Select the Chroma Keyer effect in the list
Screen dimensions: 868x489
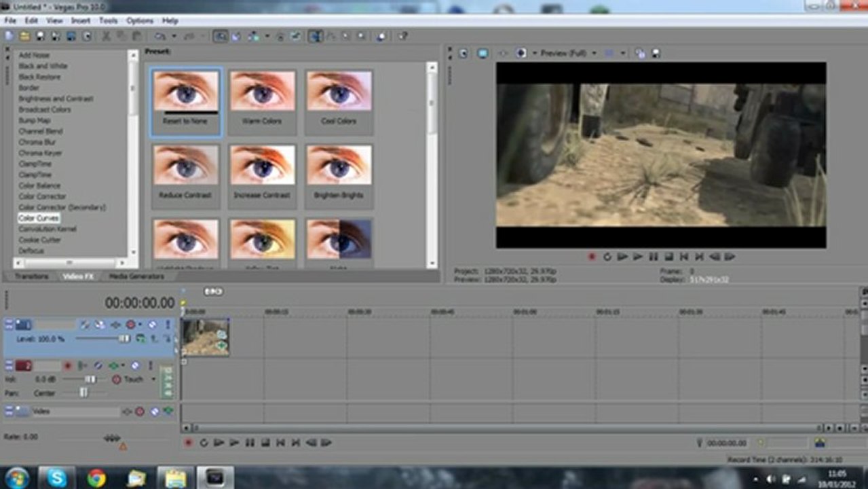pyautogui.click(x=40, y=153)
